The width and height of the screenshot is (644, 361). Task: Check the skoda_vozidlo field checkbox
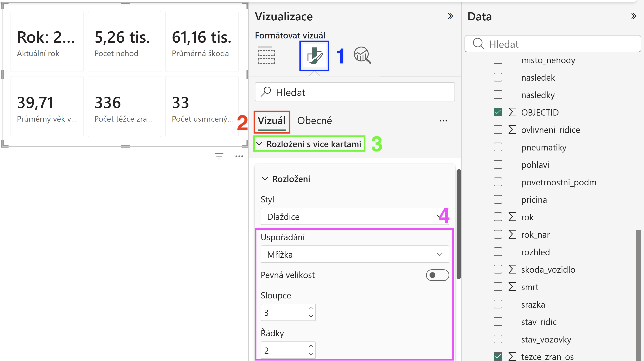point(498,269)
